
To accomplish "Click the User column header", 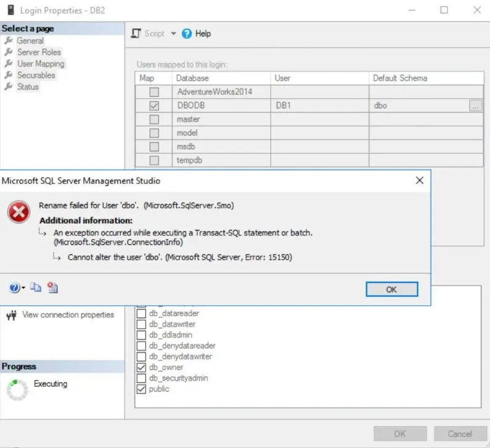I will [x=320, y=78].
